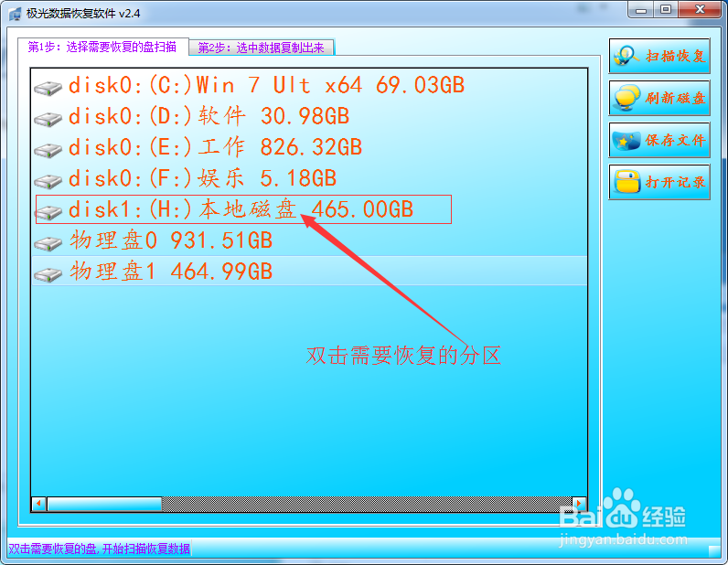This screenshot has width=728, height=565.
Task: Maximize the 极光数据恢复软件 window
Action: [x=666, y=10]
